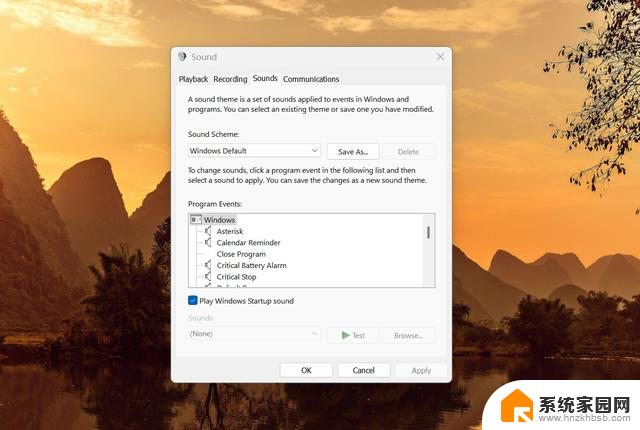Click the Sound dialog title icon
Screen dimensions: 640x430
click(182, 56)
